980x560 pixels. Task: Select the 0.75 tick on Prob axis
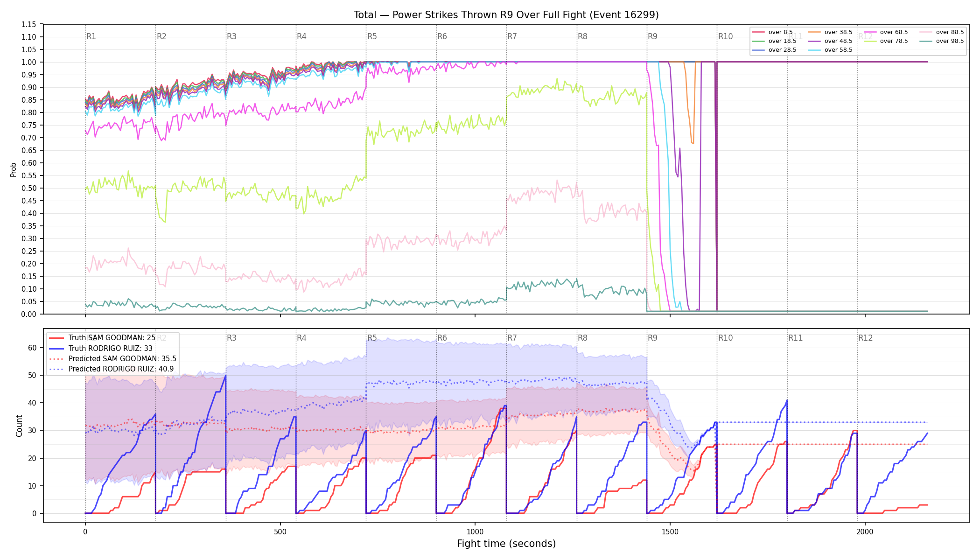tap(29, 125)
